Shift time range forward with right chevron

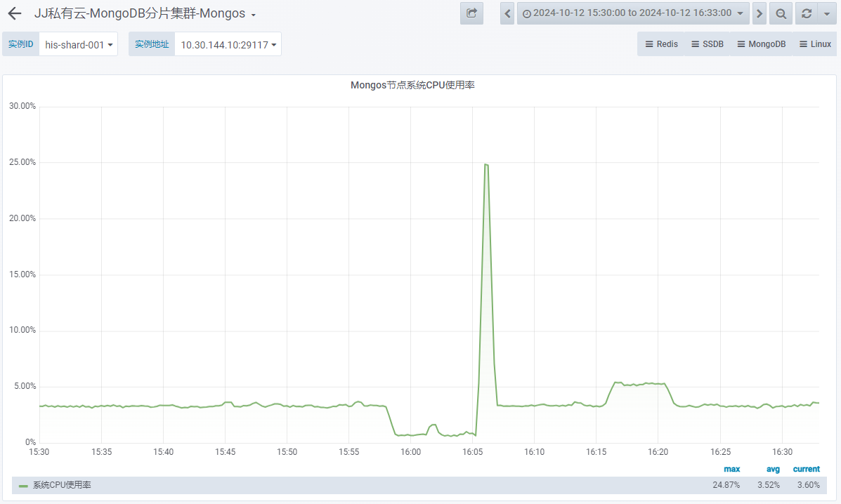[759, 13]
